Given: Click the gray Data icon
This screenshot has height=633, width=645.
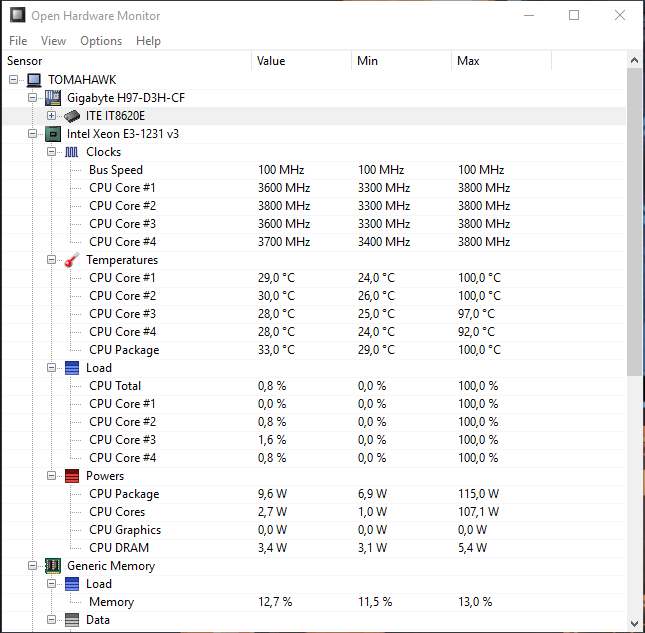Looking at the screenshot, I should click(72, 620).
